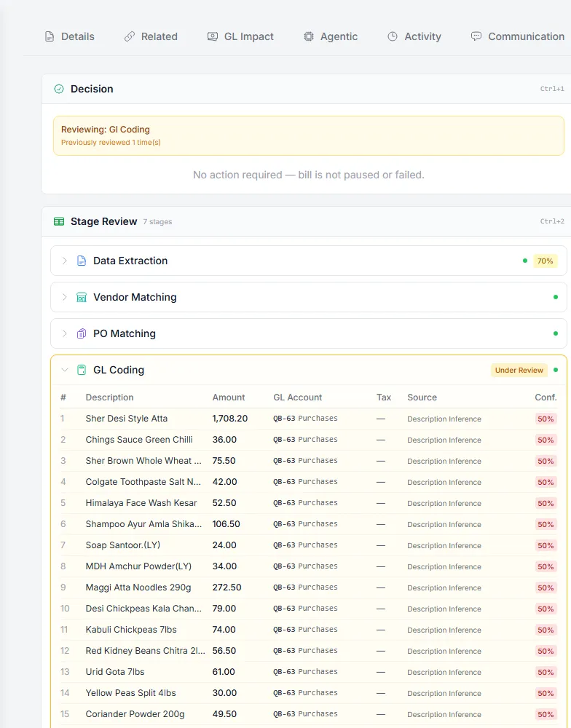Click Yellow Peas Split 4lbs item
The width and height of the screenshot is (571, 728).
point(130,693)
